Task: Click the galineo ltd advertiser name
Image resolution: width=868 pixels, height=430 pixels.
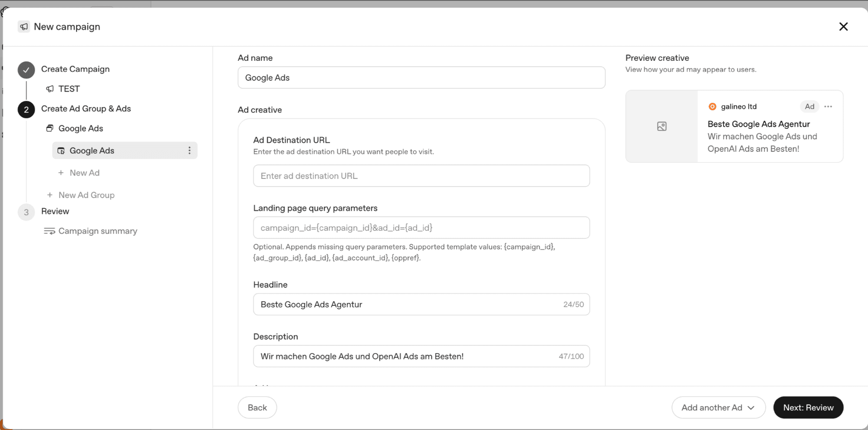Action: tap(739, 107)
